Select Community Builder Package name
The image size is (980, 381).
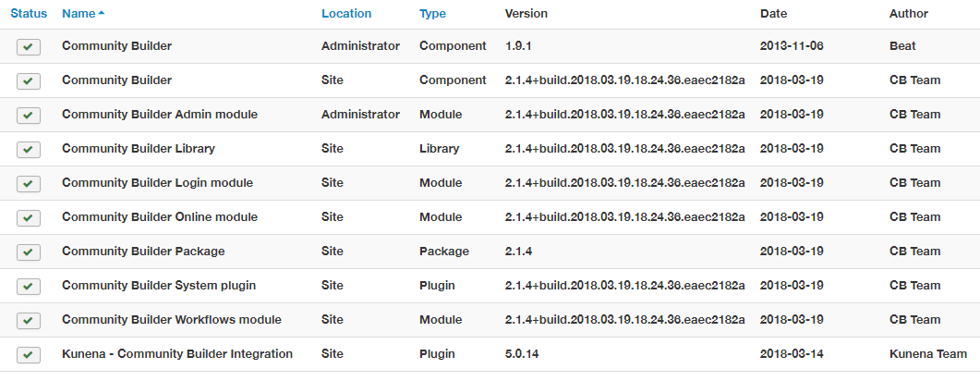[x=144, y=252]
